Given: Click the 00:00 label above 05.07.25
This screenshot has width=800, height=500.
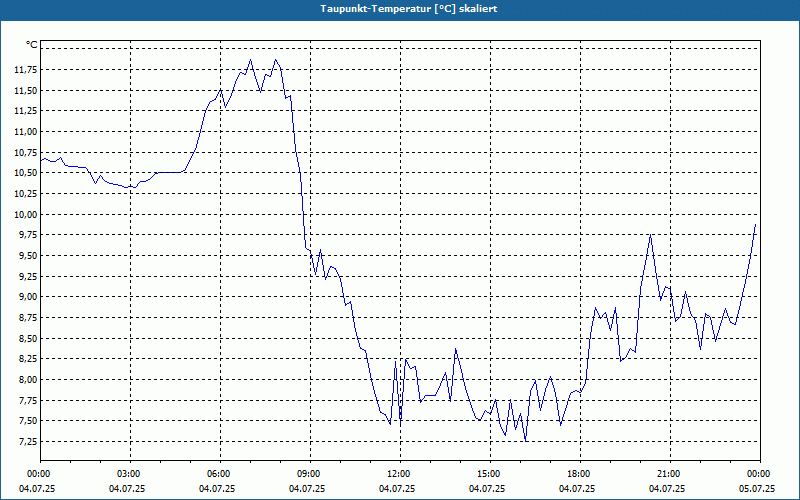Looking at the screenshot, I should (760, 474).
